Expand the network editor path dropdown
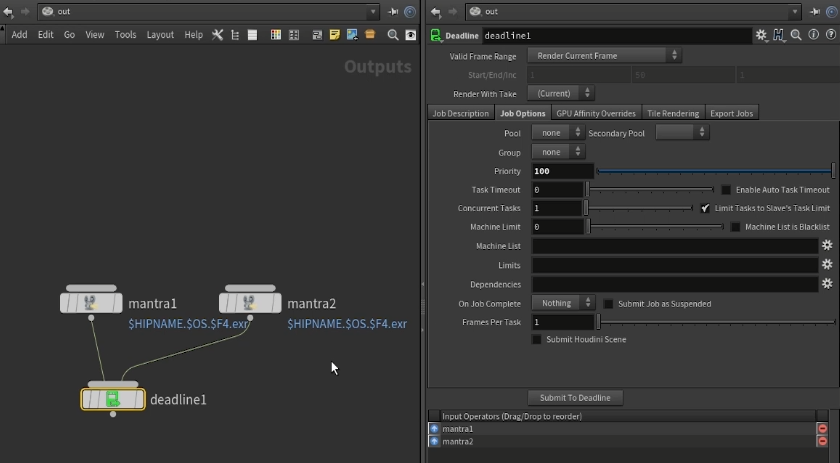Image resolution: width=840 pixels, height=463 pixels. (373, 11)
